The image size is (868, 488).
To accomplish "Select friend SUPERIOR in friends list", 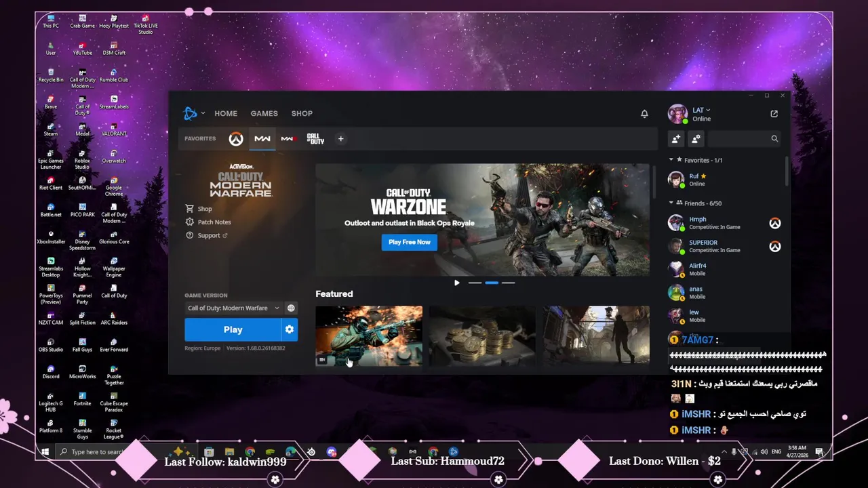I will click(726, 246).
